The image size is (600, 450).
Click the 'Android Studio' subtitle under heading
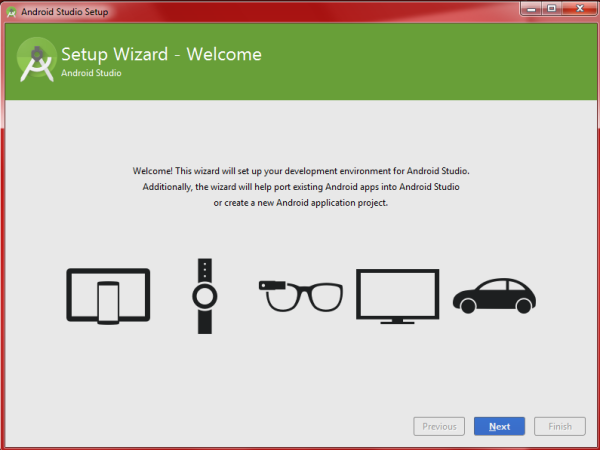(91, 73)
